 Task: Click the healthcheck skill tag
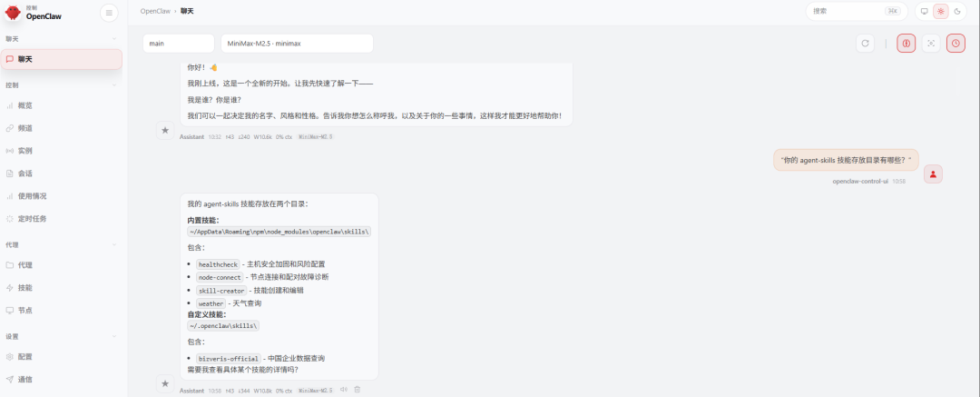tap(218, 264)
